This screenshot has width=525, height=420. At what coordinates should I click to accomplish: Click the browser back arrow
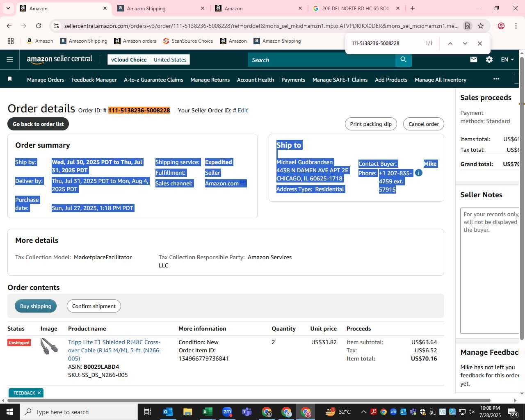[x=9, y=26]
